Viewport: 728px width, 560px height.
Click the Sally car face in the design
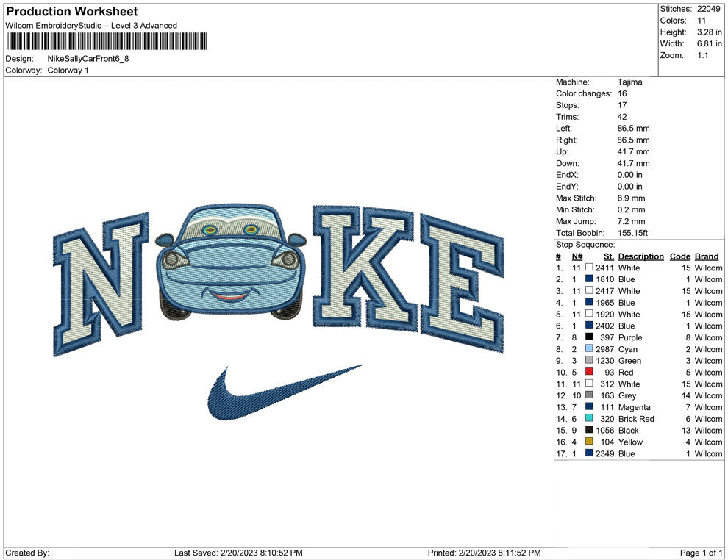pyautogui.click(x=231, y=262)
